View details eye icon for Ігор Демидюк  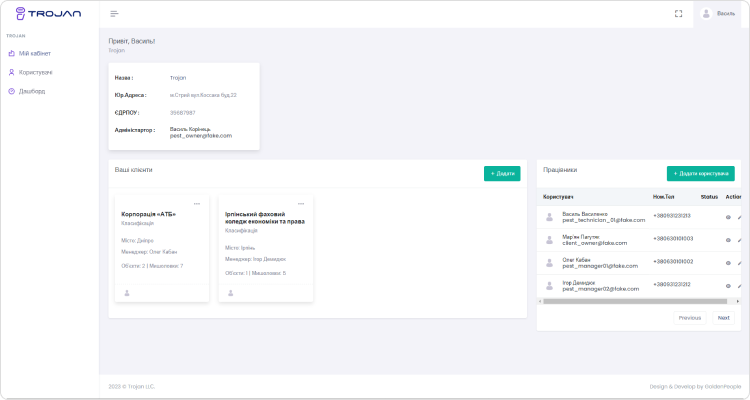tap(728, 285)
